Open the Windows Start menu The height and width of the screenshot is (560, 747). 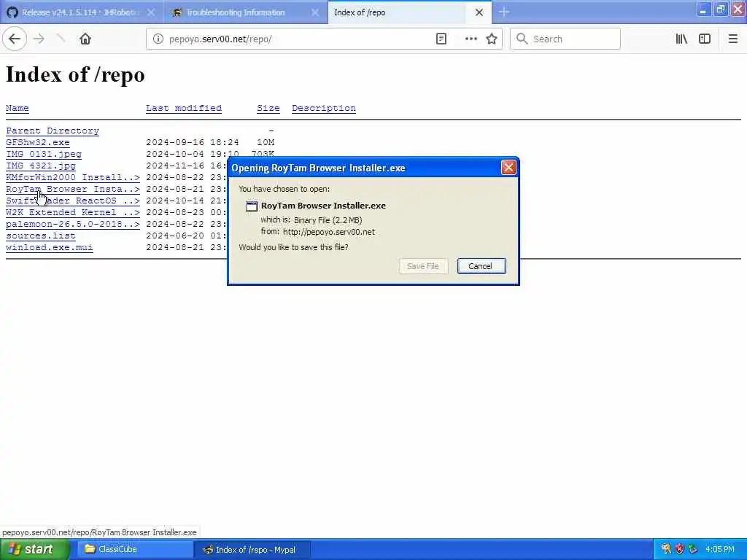tap(34, 550)
